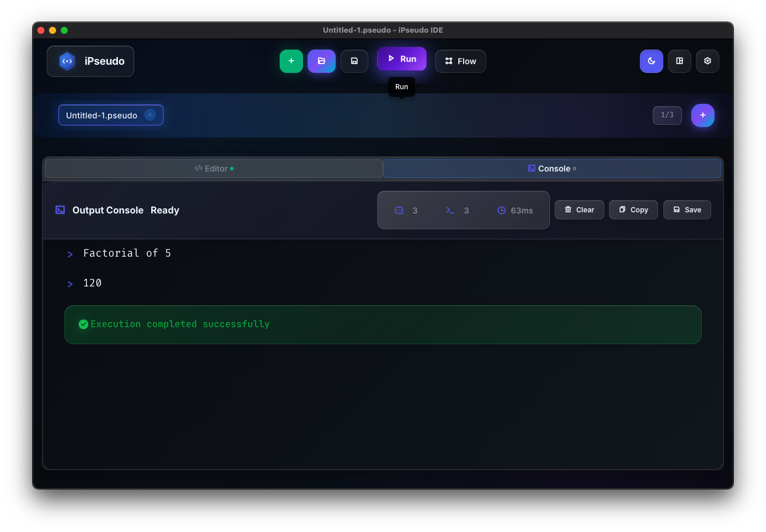The image size is (766, 532).
Task: Click the execution time clock icon
Action: (x=502, y=211)
